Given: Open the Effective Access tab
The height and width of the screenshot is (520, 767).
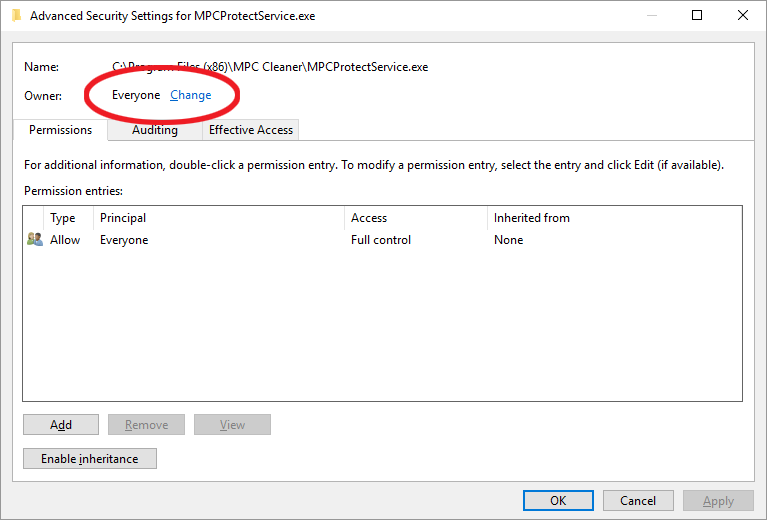Looking at the screenshot, I should (250, 130).
